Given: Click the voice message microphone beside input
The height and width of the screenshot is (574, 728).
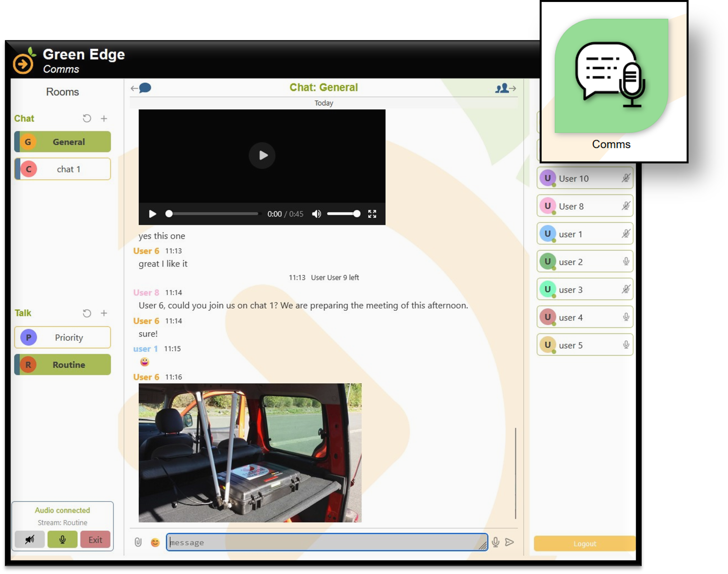Looking at the screenshot, I should (495, 542).
